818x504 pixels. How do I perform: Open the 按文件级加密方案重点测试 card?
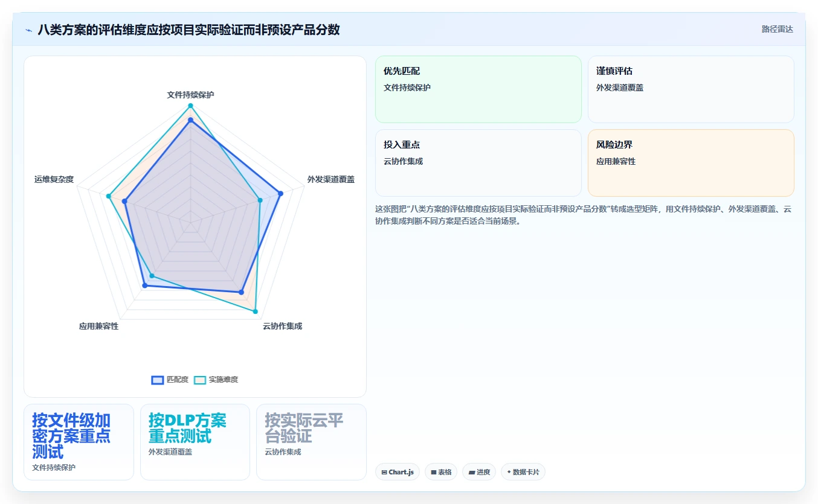point(79,442)
